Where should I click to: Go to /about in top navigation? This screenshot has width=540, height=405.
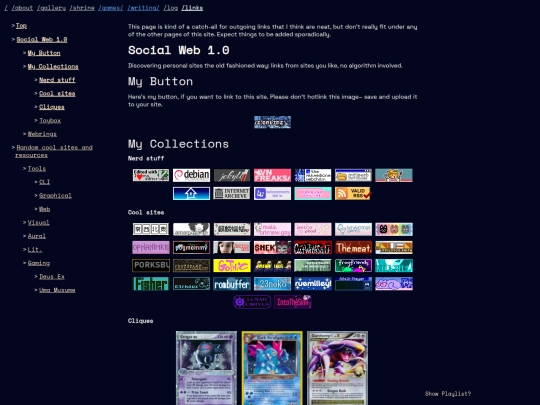pyautogui.click(x=22, y=8)
